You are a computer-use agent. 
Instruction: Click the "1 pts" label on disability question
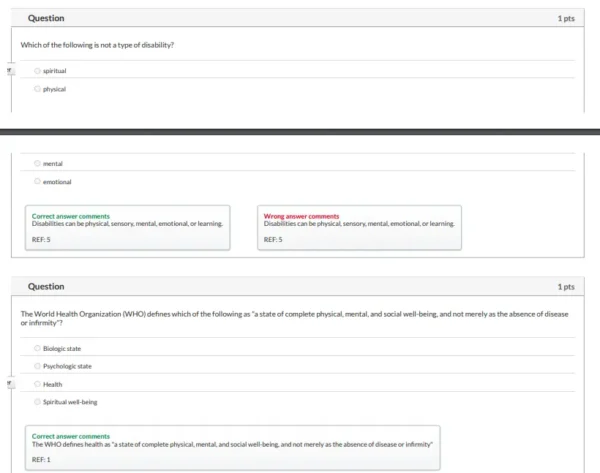[565, 19]
